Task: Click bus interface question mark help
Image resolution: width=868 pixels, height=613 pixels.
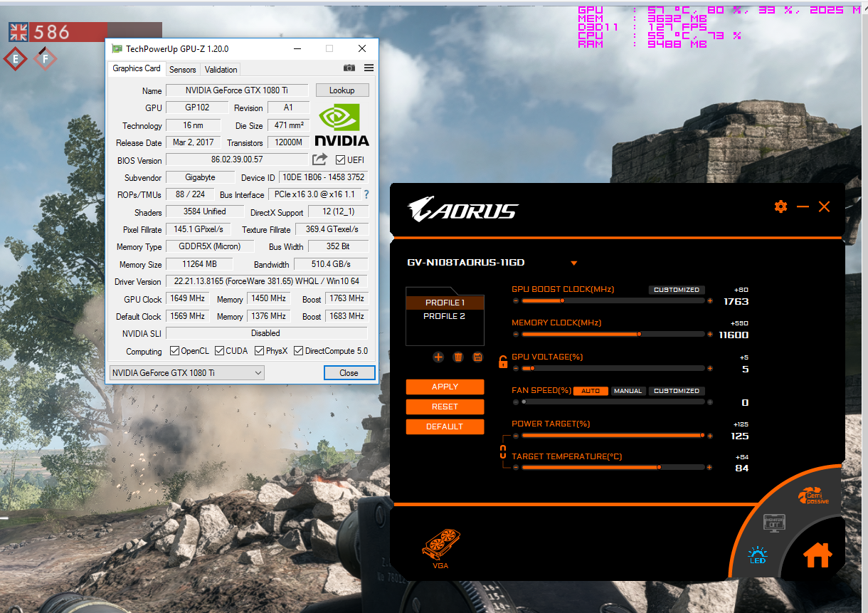Action: tap(366, 194)
